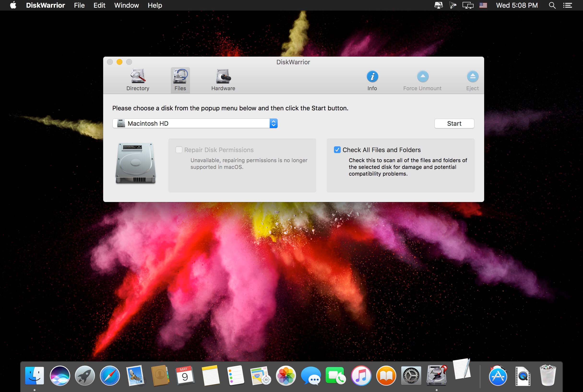Click the DiskWarrior window title text
Image resolution: width=583 pixels, height=392 pixels.
293,62
